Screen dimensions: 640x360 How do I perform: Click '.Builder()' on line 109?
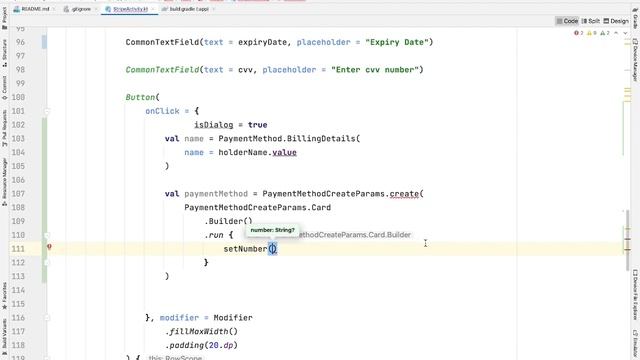tap(228, 221)
